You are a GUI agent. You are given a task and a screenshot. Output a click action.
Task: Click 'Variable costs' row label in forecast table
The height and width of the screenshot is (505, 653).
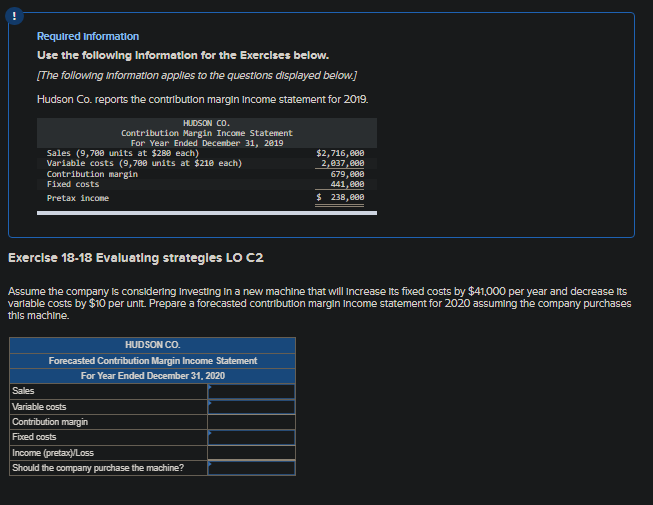[x=39, y=406]
